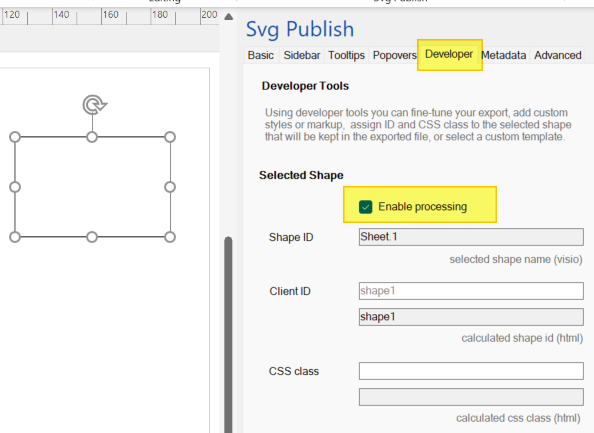Screen dimensions: 594x433
Task: Focus the CSS class input field
Action: pos(471,371)
